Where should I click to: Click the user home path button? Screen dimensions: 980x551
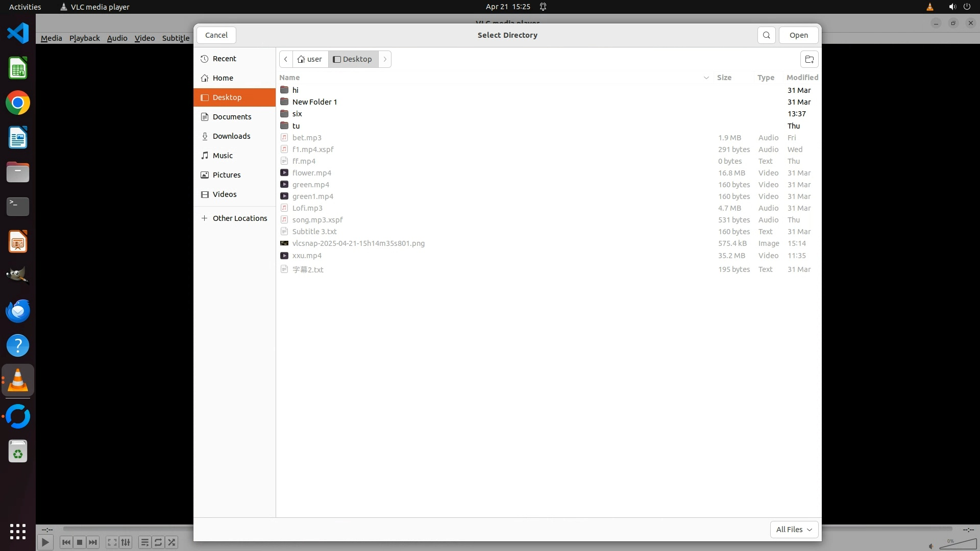(x=310, y=59)
